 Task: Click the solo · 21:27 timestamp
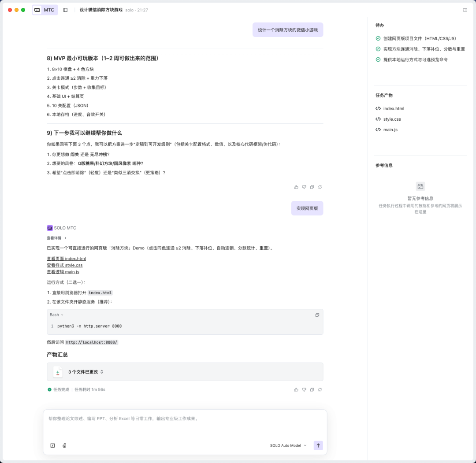coord(137,10)
